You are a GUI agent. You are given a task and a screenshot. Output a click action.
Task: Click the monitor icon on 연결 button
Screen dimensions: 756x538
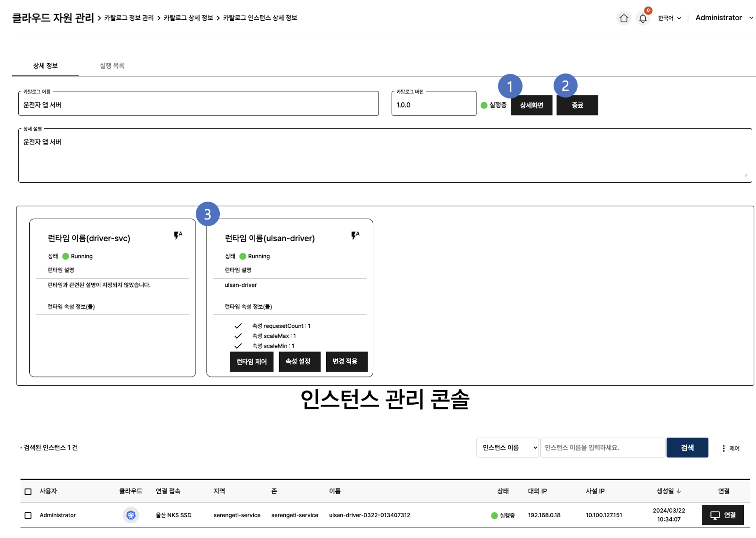click(715, 515)
